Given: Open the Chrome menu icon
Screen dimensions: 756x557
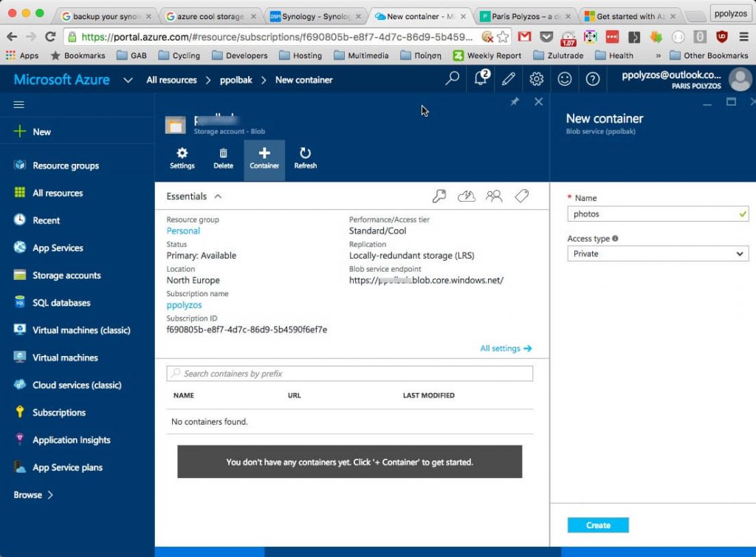Looking at the screenshot, I should pos(744,37).
